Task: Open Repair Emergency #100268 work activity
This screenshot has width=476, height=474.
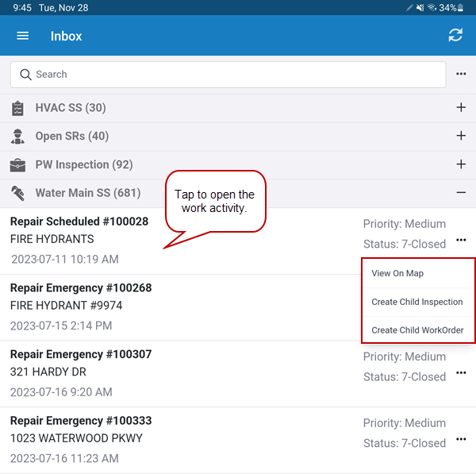Action: click(x=81, y=288)
